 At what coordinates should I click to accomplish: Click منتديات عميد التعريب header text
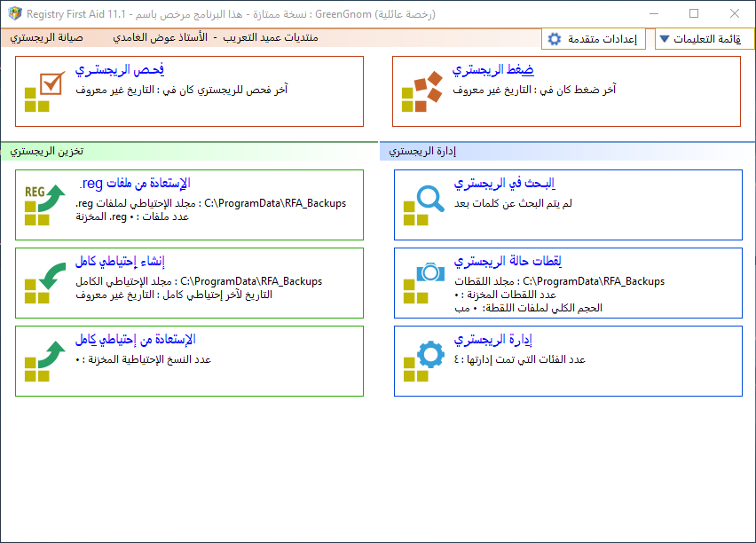point(271,37)
